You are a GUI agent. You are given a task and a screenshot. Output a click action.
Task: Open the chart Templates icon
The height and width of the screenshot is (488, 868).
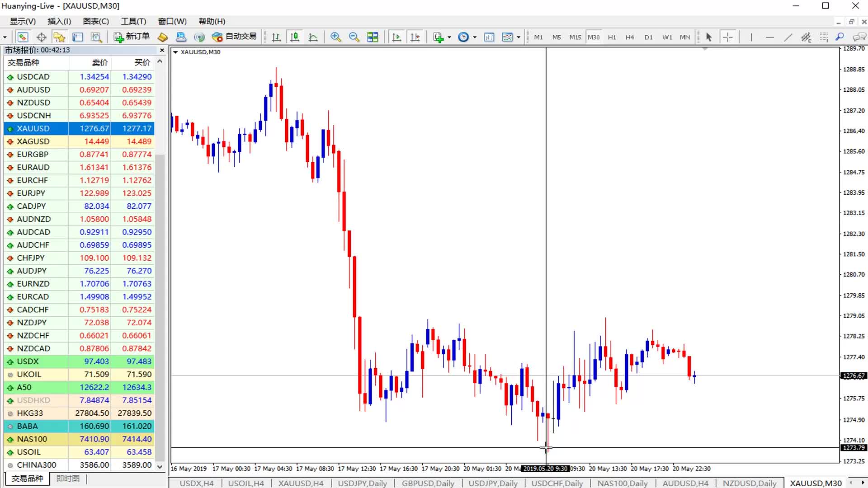click(x=507, y=37)
